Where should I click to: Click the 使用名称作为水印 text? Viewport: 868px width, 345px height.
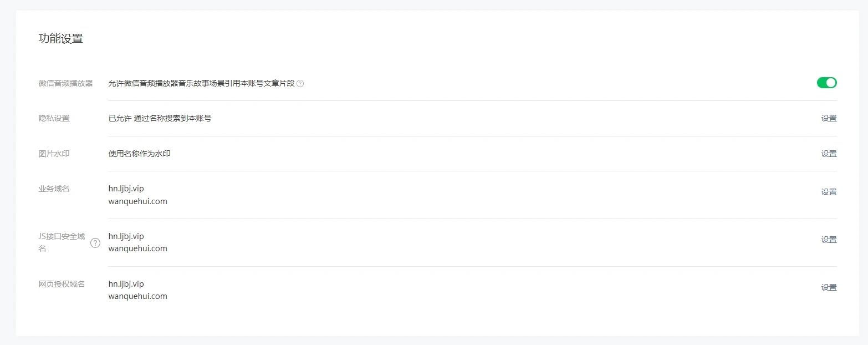tap(139, 154)
